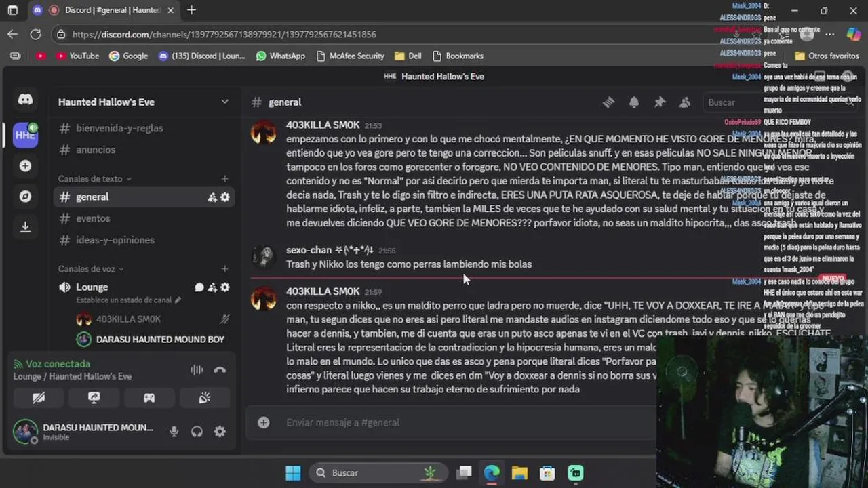
Task: Attach file plus button in message box
Action: point(264,422)
